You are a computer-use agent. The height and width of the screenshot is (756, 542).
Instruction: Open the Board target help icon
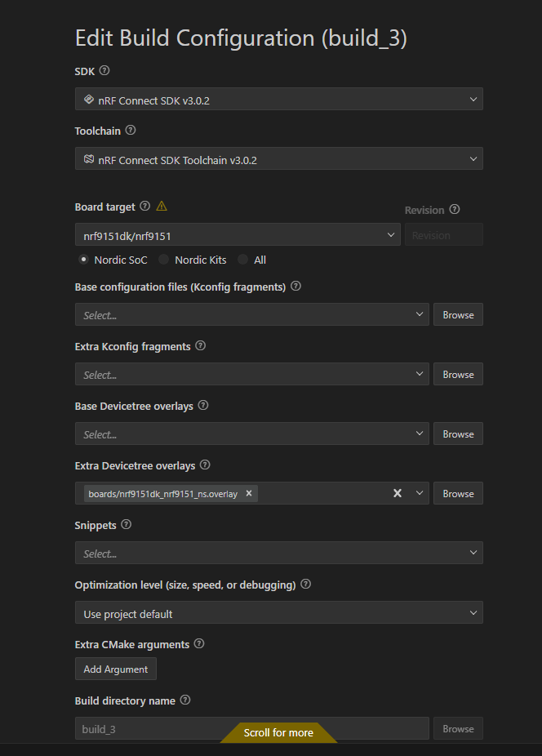[144, 206]
